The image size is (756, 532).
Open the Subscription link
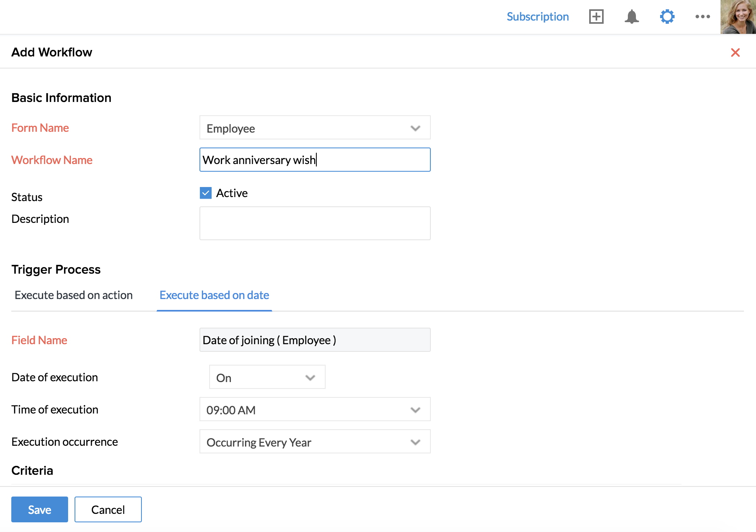tap(538, 17)
